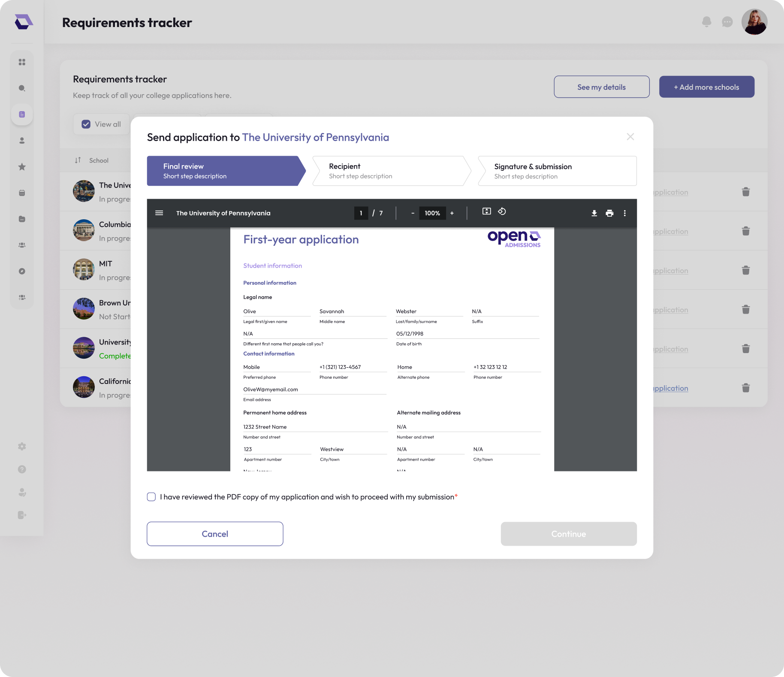Click the 100% zoom level field
The width and height of the screenshot is (784, 677).
coord(432,213)
